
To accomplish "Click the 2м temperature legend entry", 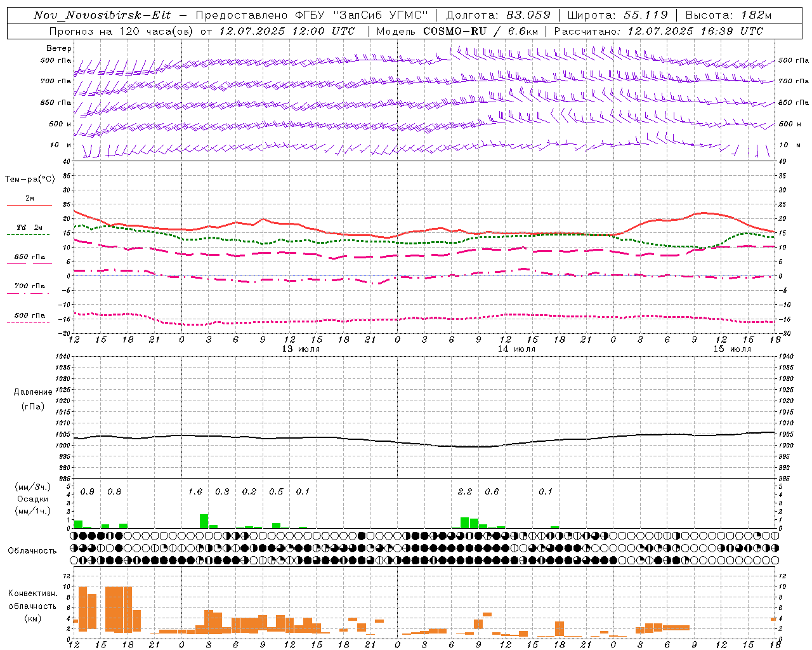I will (x=30, y=198).
